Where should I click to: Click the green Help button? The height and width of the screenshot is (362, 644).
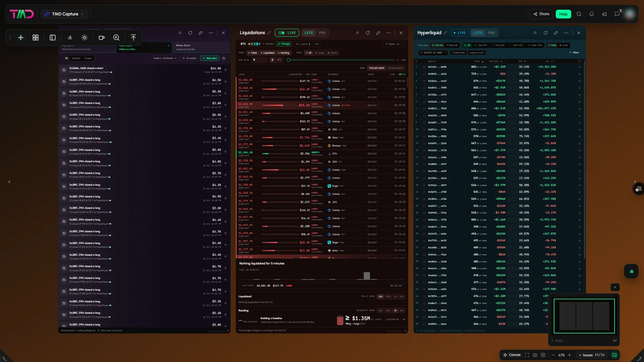click(563, 14)
